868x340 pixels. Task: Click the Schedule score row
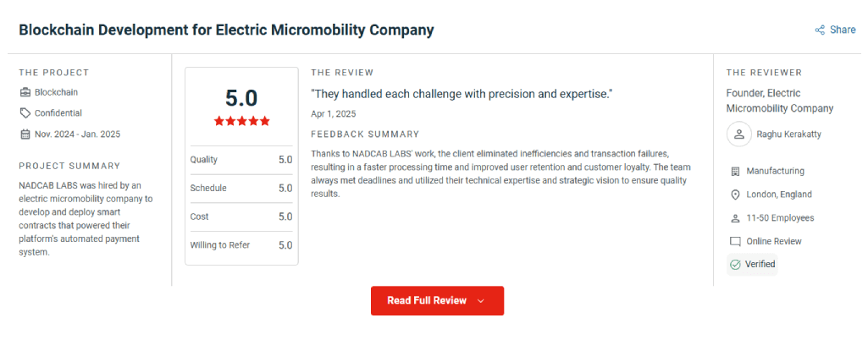pos(241,189)
